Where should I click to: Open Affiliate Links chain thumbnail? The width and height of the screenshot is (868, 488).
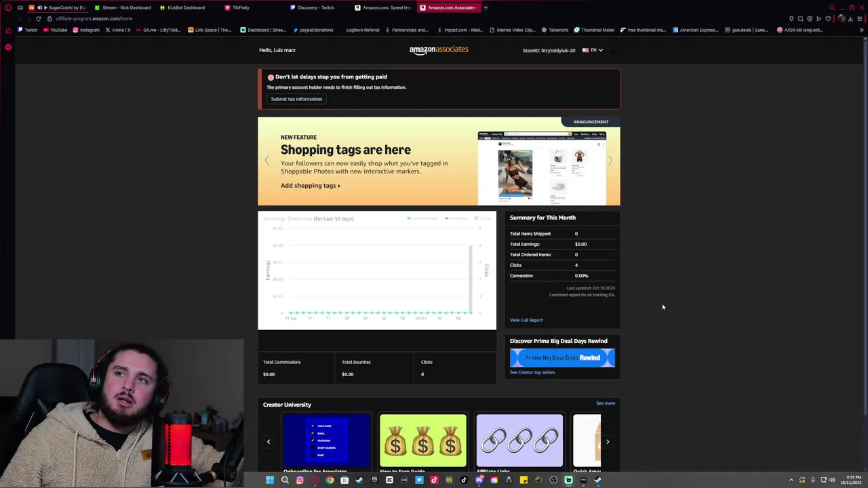(519, 441)
